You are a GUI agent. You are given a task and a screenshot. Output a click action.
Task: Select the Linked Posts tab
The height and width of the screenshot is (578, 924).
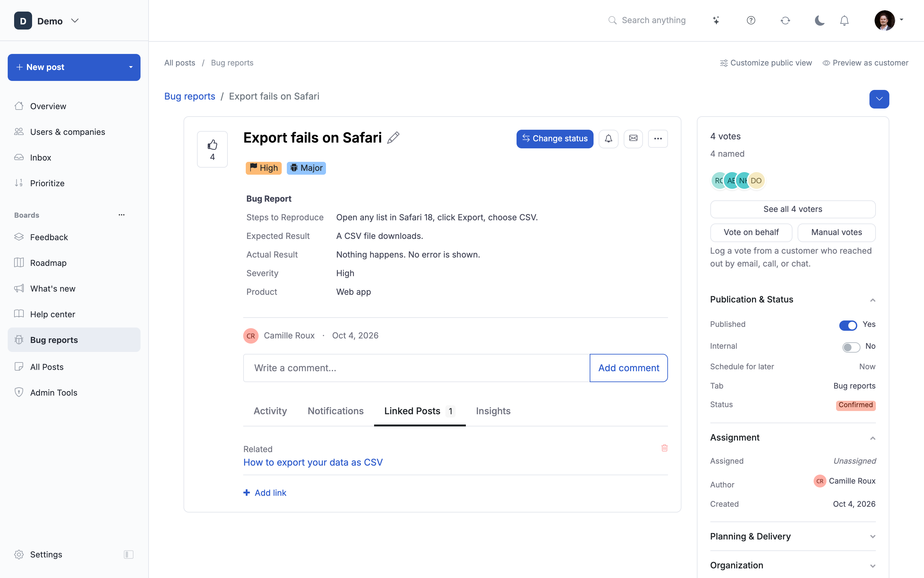click(x=420, y=411)
